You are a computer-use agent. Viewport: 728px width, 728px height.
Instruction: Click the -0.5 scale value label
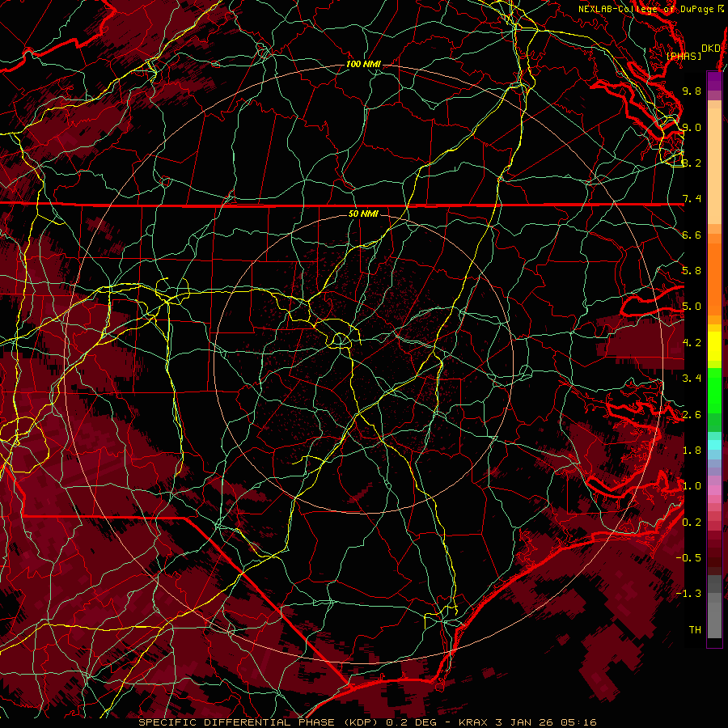688,558
